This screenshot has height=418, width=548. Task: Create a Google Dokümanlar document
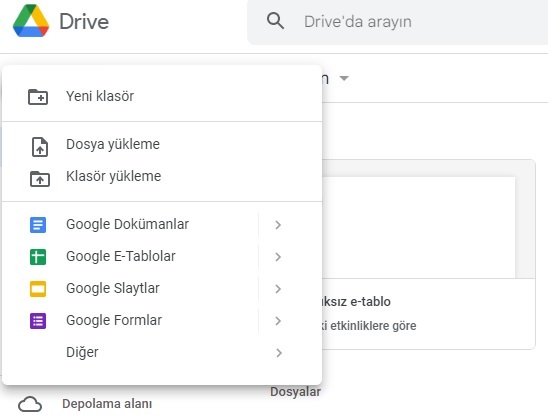coord(130,224)
